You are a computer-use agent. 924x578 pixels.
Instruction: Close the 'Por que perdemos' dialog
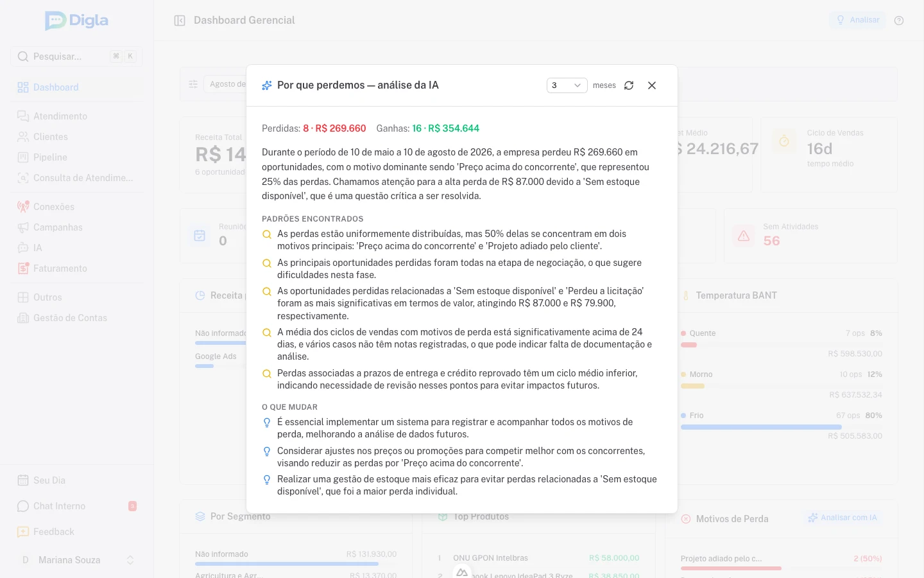pyautogui.click(x=652, y=85)
